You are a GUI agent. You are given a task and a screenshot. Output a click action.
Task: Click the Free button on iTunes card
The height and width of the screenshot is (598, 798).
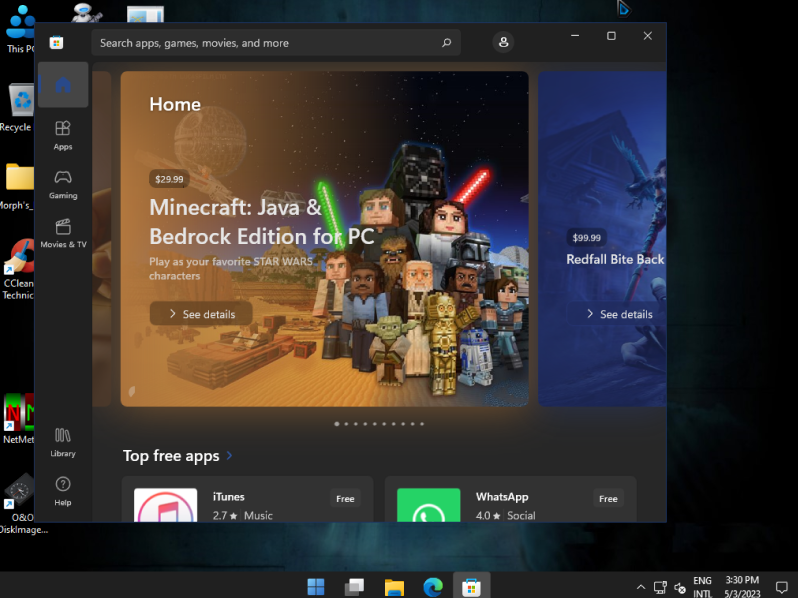coord(345,499)
